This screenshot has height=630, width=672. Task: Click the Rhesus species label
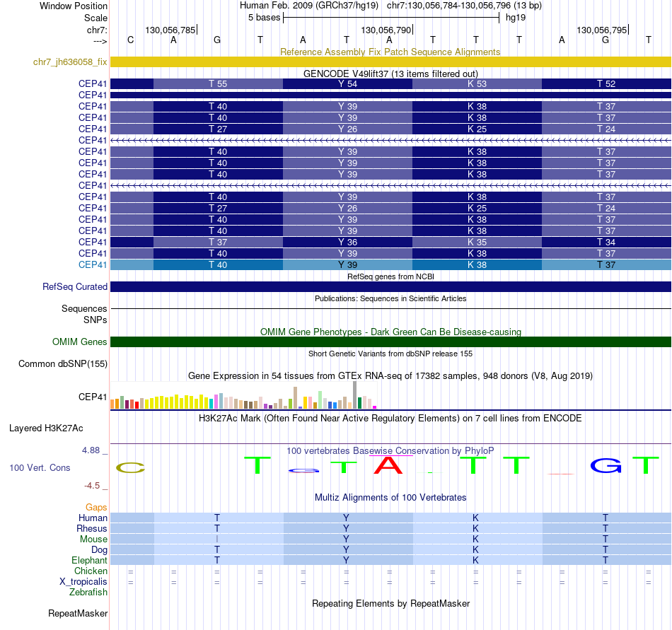click(x=92, y=529)
